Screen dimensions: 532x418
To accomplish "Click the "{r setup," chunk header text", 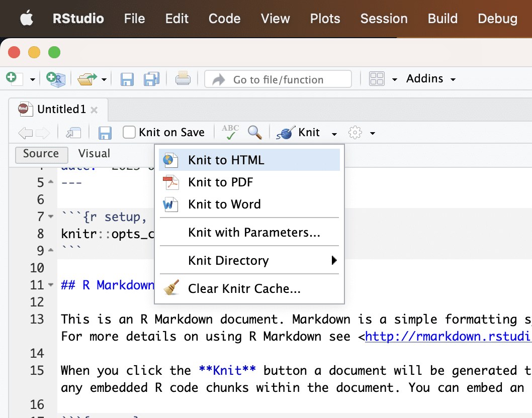I will 115,217.
